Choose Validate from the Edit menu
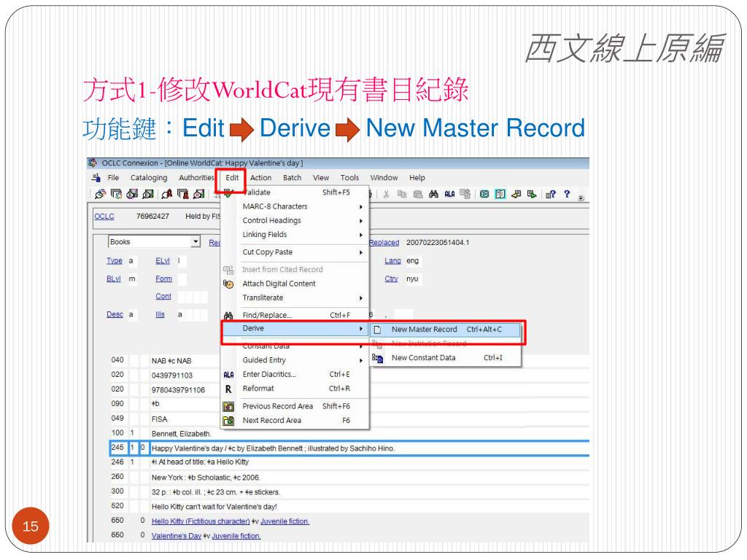The image size is (747, 560). [x=295, y=192]
